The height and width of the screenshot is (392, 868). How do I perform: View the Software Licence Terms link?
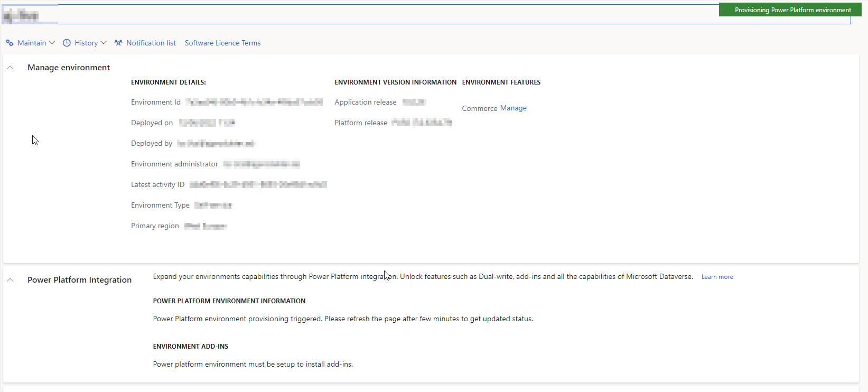point(222,43)
